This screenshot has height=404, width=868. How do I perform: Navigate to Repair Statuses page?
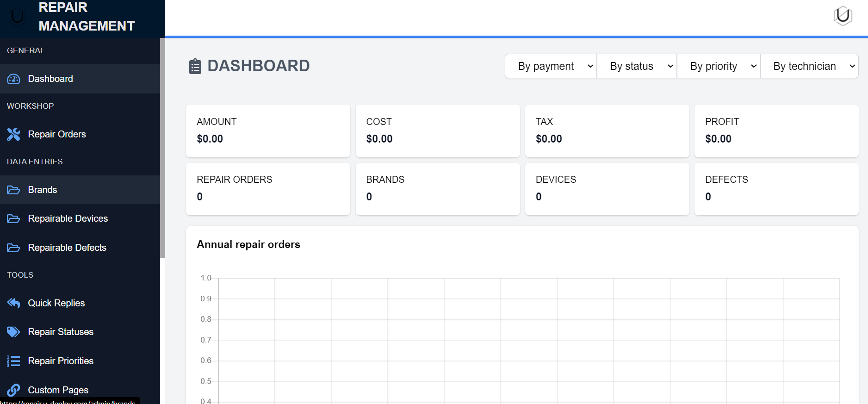point(61,332)
